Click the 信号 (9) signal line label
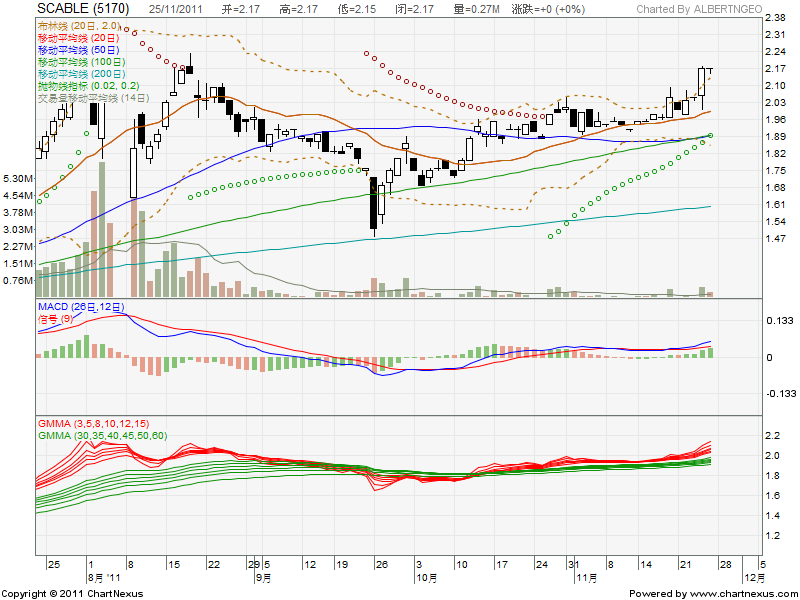The height and width of the screenshot is (600, 800). pos(55,318)
